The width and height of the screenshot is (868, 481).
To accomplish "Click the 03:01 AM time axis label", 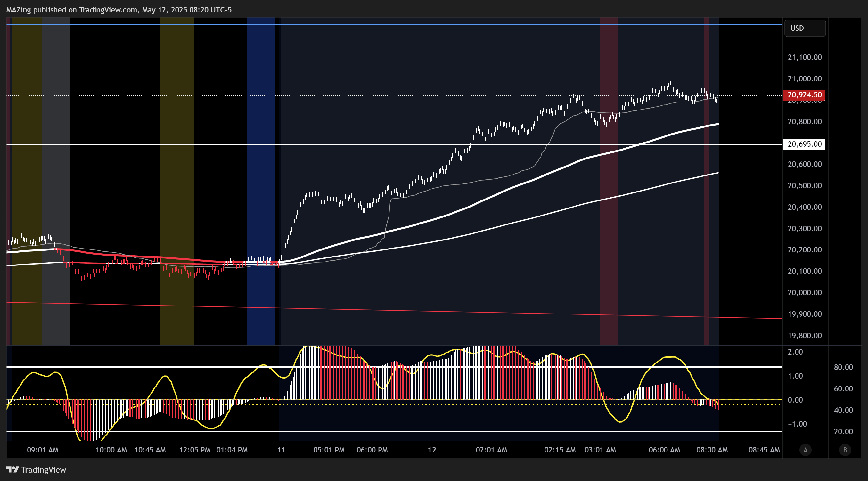I will (x=600, y=450).
